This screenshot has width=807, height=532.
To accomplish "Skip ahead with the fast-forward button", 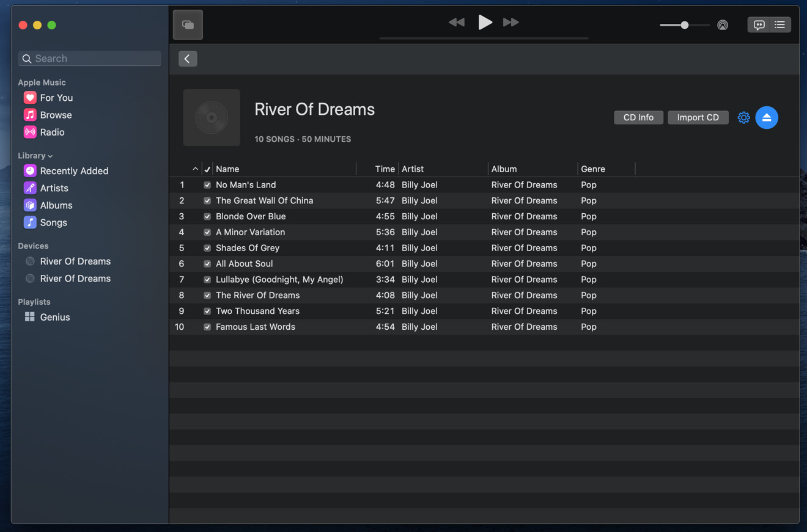I will [510, 23].
